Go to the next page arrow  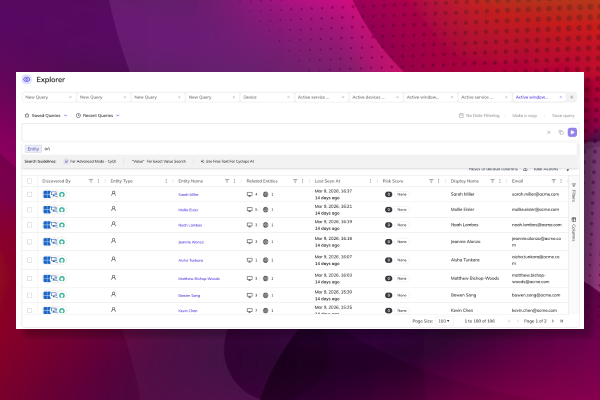tap(553, 321)
